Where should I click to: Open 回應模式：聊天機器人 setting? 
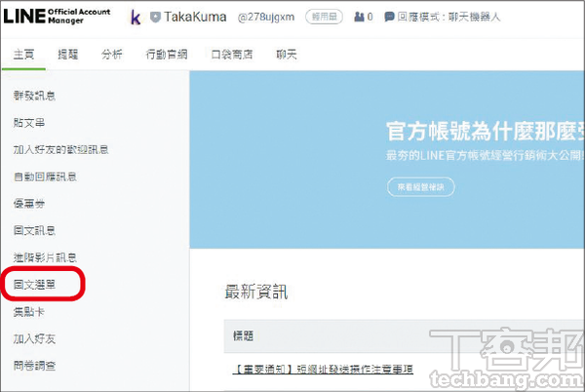pyautogui.click(x=448, y=17)
